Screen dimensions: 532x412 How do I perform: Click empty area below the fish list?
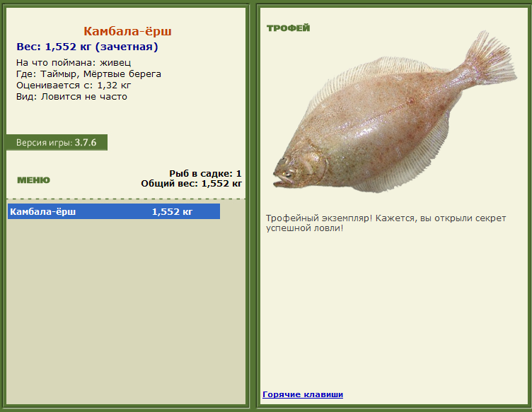pos(125,312)
